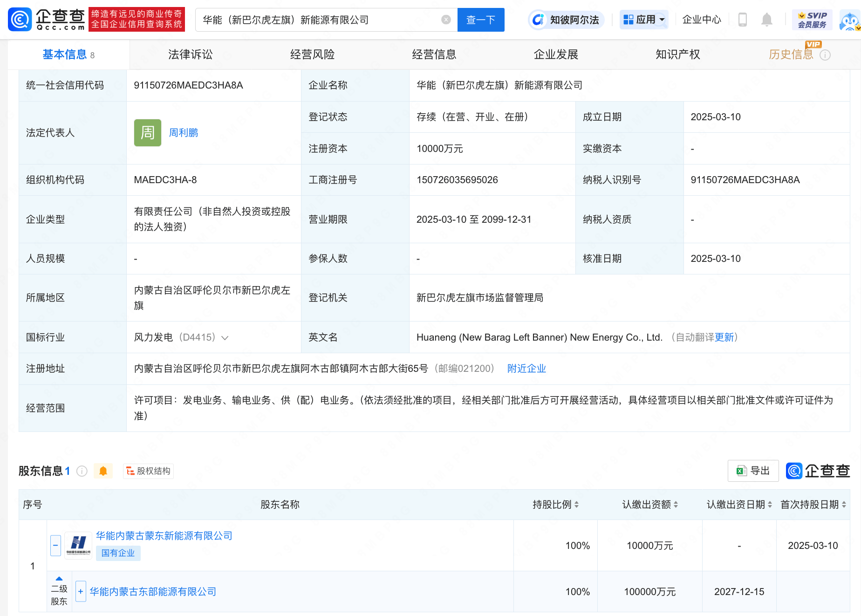Screen dimensions: 861x616
Task: Click info icon beside 股东信息
Action: click(82, 471)
